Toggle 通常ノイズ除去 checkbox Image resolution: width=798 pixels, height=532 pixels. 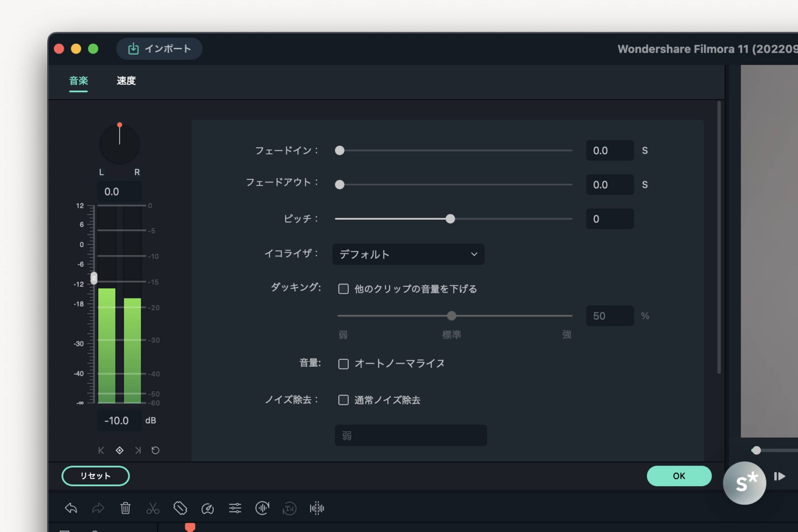coord(343,400)
